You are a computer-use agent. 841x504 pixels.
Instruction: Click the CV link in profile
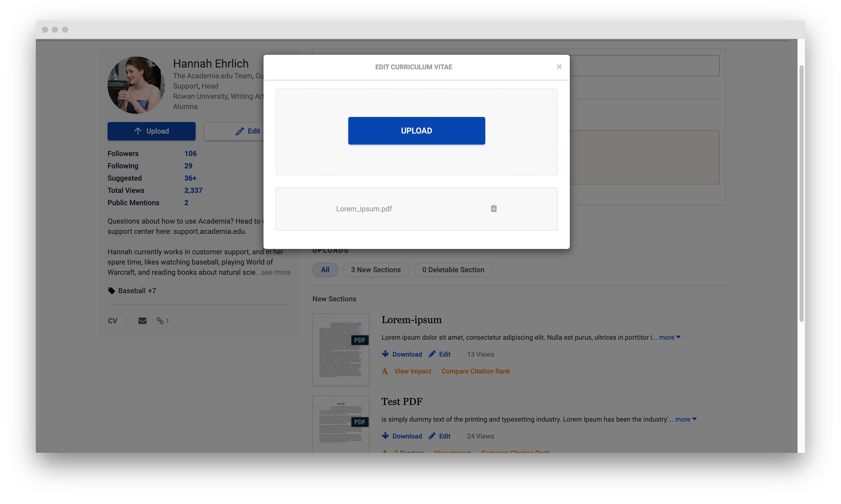(112, 321)
